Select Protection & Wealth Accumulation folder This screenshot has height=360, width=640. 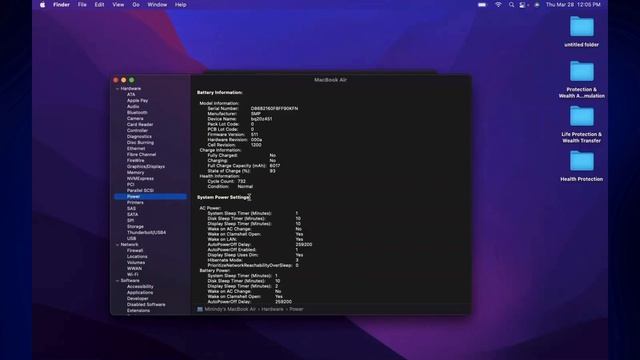coord(582,80)
